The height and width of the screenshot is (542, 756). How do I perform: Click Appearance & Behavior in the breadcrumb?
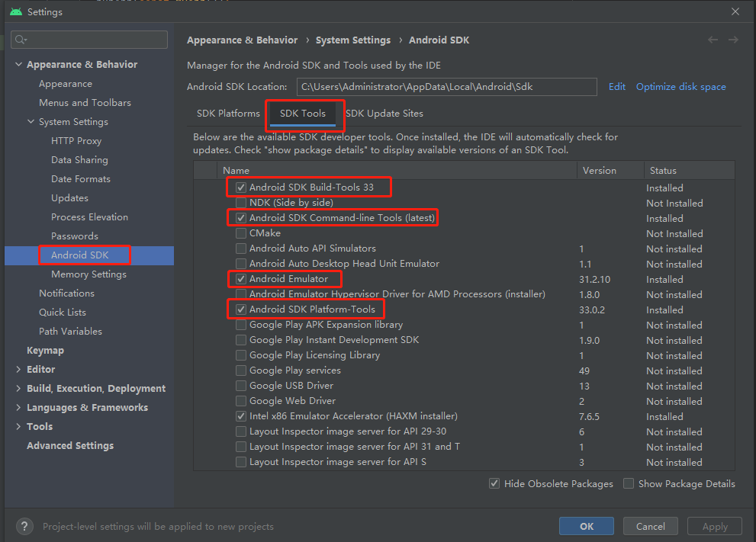[242, 40]
